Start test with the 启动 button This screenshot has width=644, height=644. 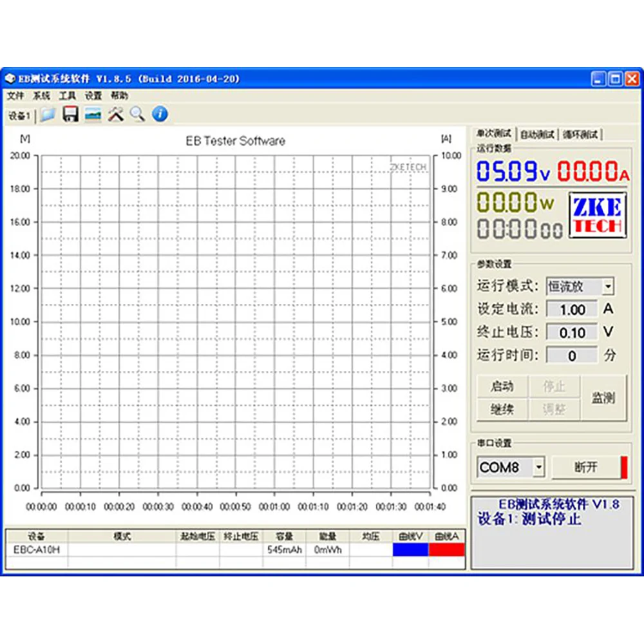502,386
